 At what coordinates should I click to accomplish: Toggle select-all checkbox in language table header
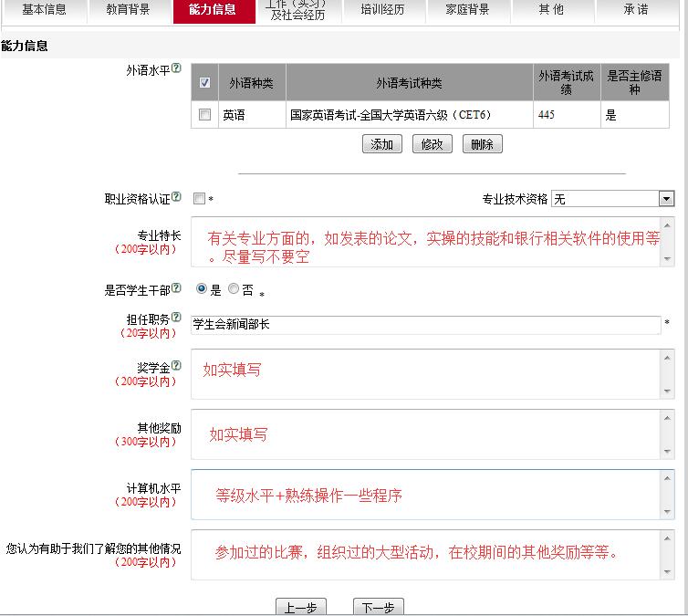(204, 82)
